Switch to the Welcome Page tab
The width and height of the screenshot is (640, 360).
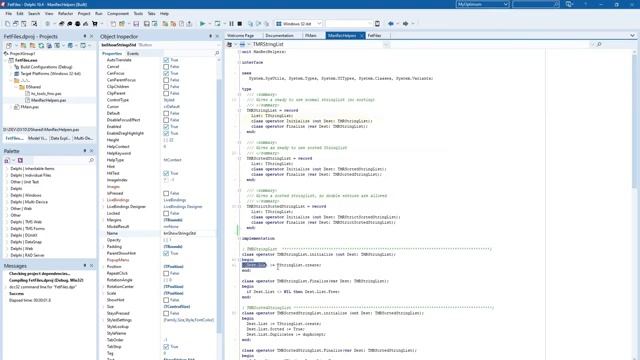pos(241,36)
